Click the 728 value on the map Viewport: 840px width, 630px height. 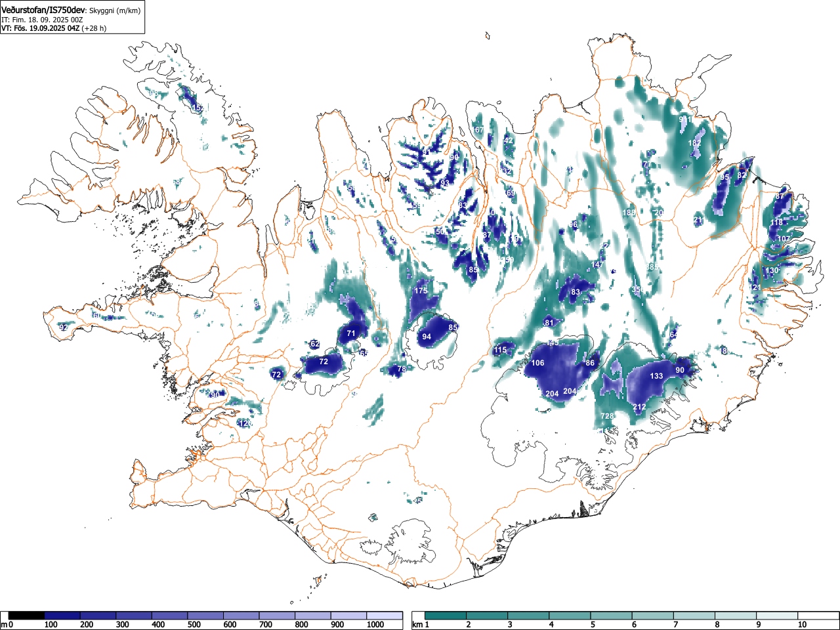coord(608,416)
